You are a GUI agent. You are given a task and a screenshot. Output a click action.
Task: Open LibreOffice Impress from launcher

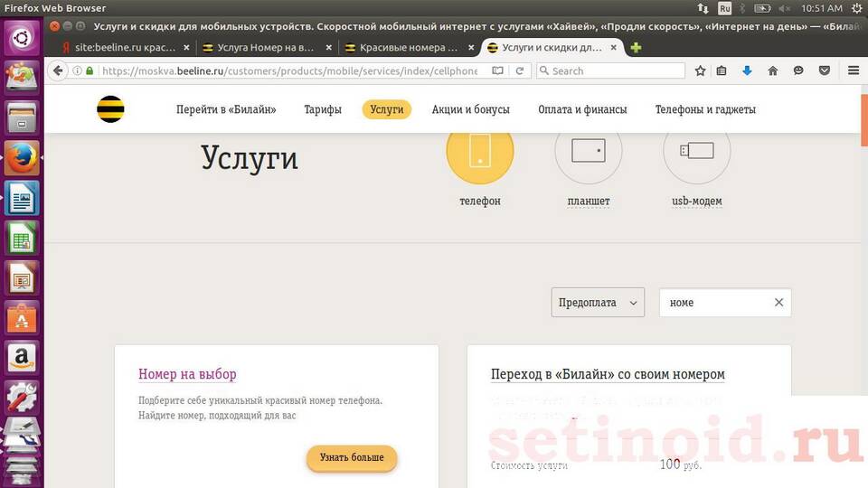(22, 278)
